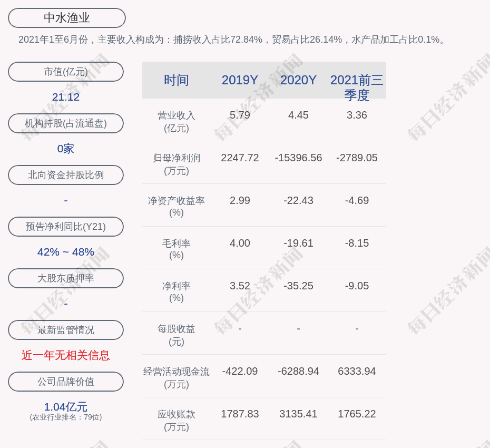The image size is (490, 448).
Task: Select the 42% ~ 48% forecast value
Action: coord(66,252)
